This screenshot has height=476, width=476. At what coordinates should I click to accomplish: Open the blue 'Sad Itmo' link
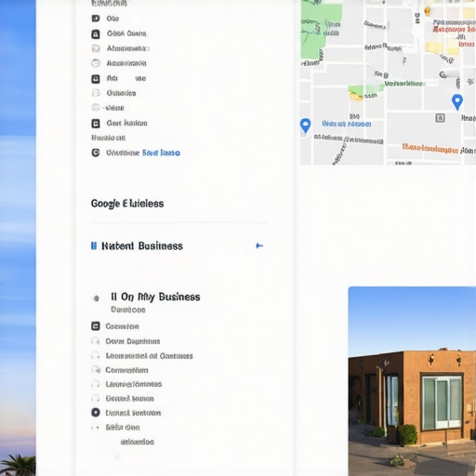(x=161, y=152)
